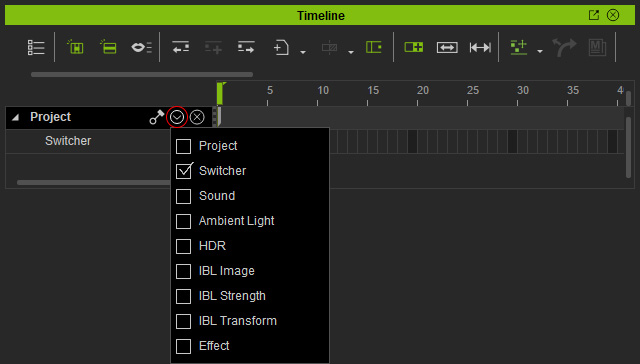Click the green playhead marker
Viewport: 640px width, 364px height.
(x=220, y=93)
